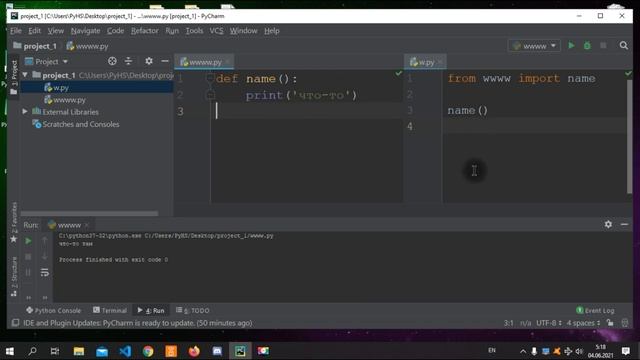Open Run panel settings gear
Viewport: 640px width, 360px height.
(608, 224)
